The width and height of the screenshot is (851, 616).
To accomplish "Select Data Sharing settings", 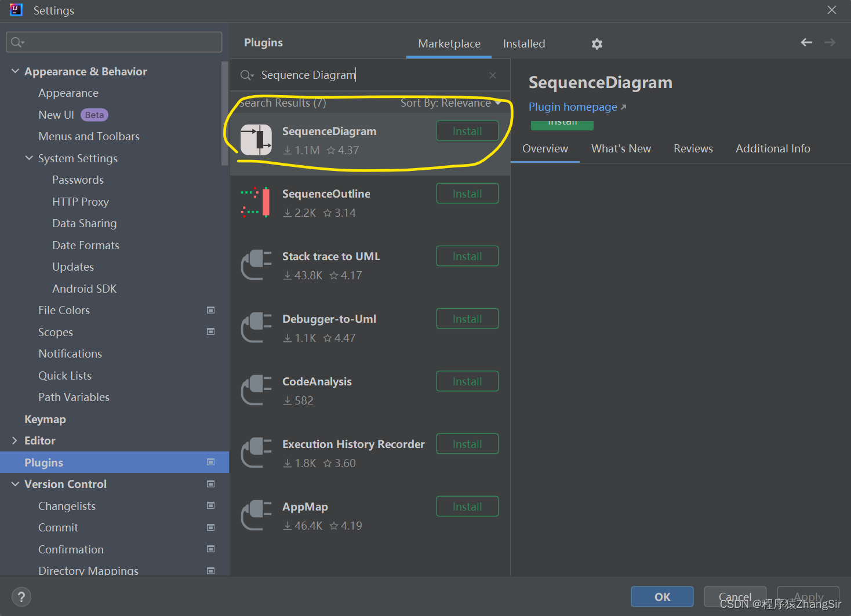I will pyautogui.click(x=85, y=223).
